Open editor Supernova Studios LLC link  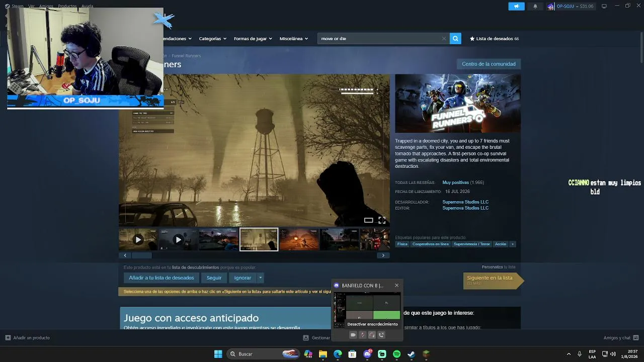click(x=465, y=208)
